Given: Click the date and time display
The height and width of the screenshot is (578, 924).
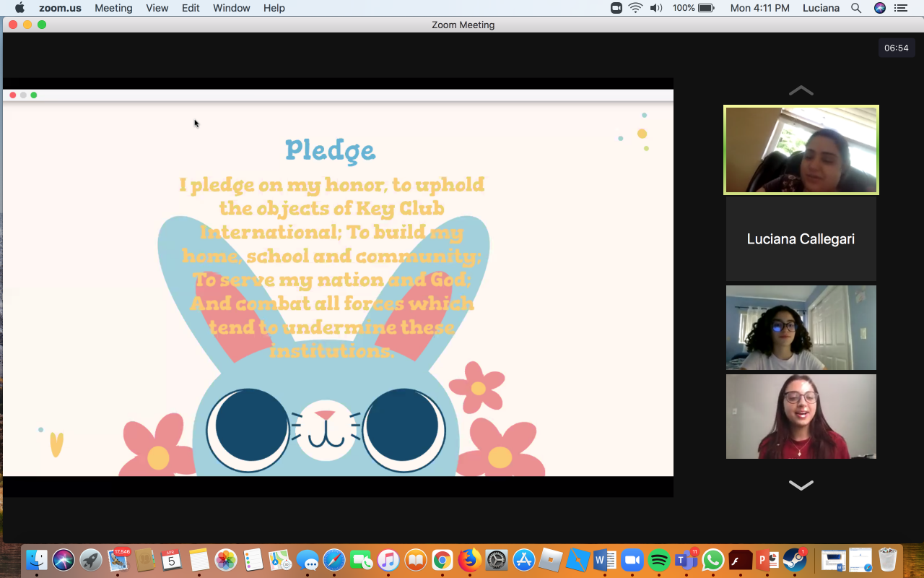Looking at the screenshot, I should (x=759, y=8).
